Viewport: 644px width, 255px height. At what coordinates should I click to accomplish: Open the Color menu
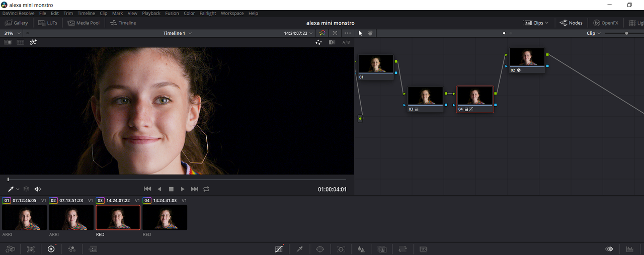click(x=189, y=13)
